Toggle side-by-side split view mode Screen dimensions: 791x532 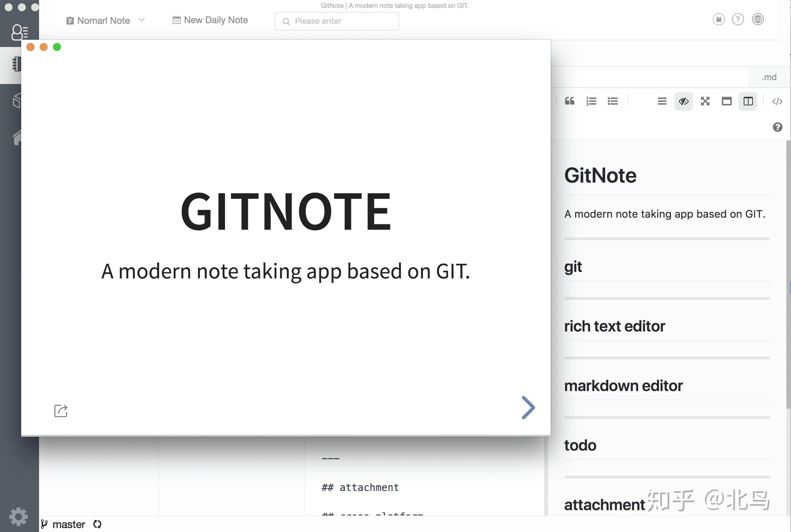749,101
